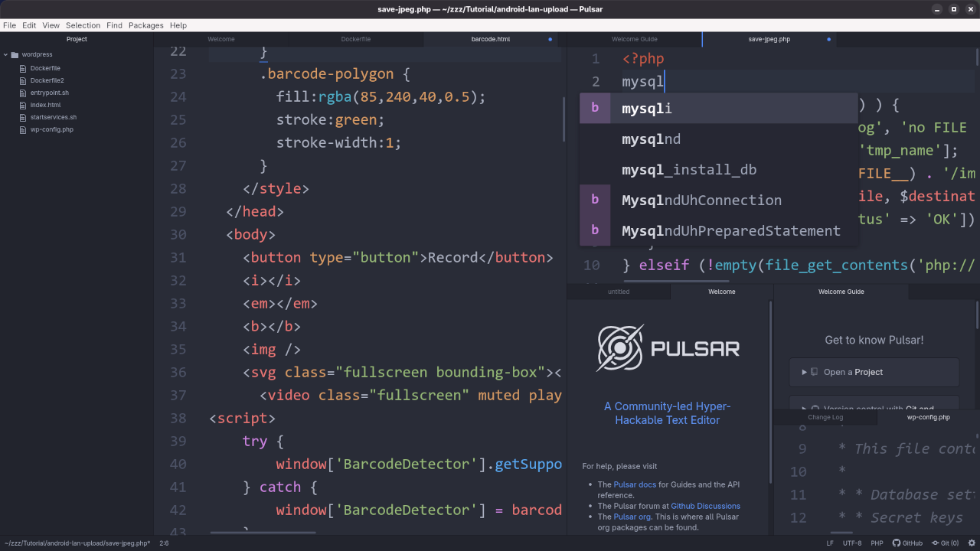Click the builtin badge beside MysqlndUhPreparedStatement

point(595,231)
